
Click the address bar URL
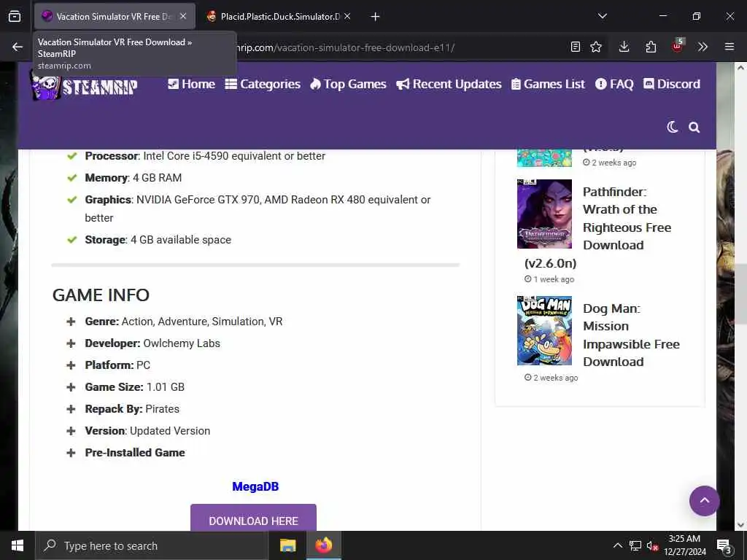coord(345,47)
